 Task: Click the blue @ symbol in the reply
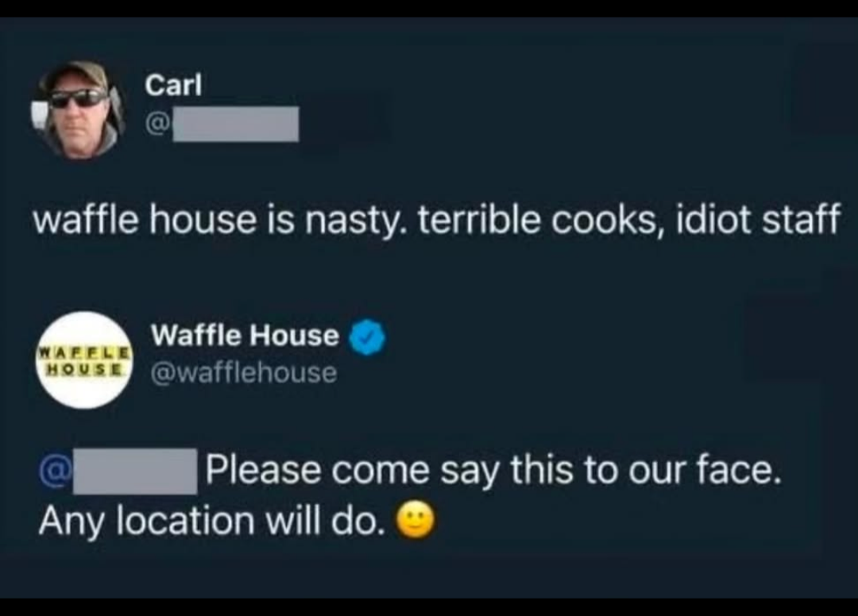pos(55,469)
